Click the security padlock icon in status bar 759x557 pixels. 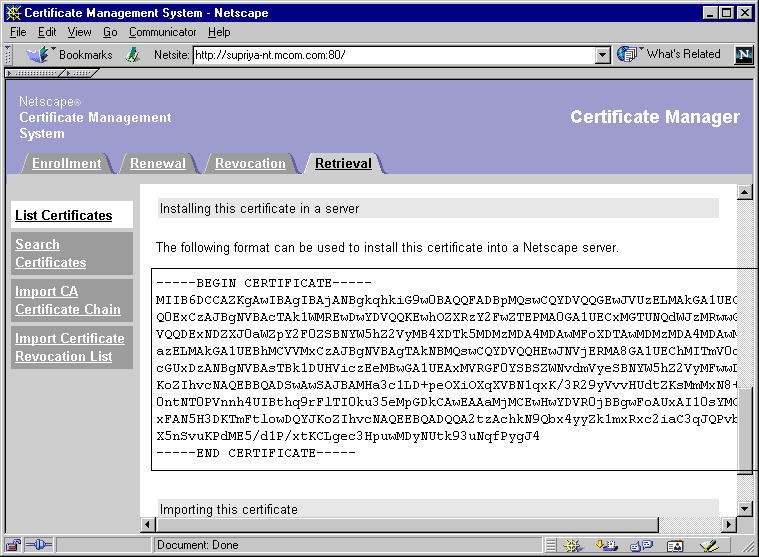(x=14, y=545)
